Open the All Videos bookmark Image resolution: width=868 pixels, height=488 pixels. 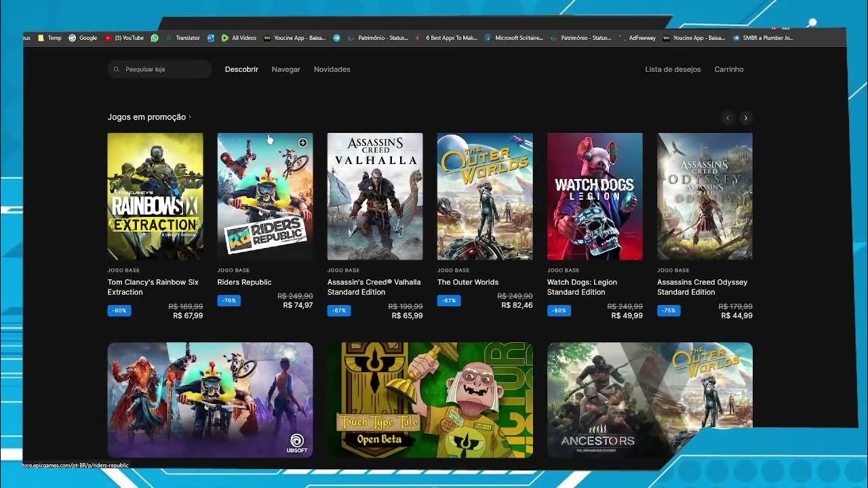click(x=239, y=38)
